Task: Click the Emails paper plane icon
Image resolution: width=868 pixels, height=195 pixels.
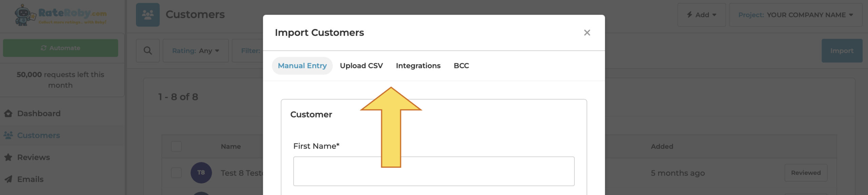Action: (8, 179)
